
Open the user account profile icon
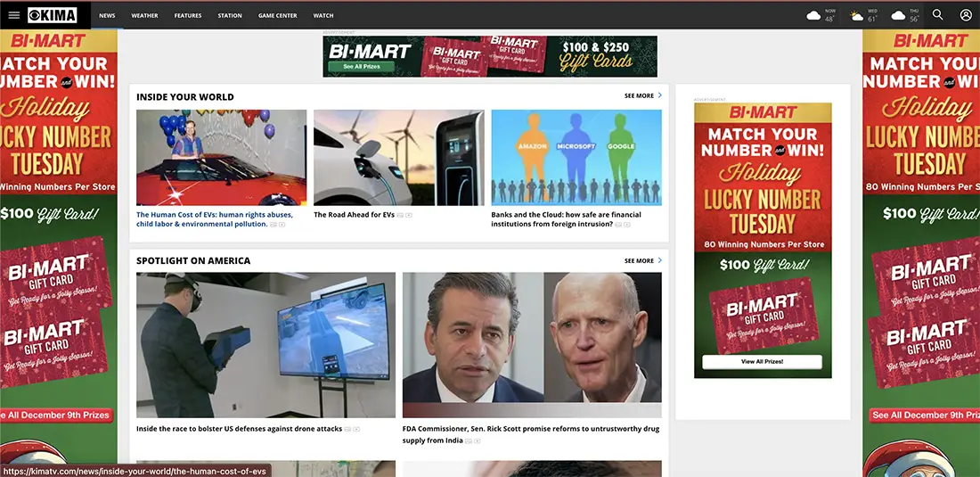pyautogui.click(x=966, y=15)
